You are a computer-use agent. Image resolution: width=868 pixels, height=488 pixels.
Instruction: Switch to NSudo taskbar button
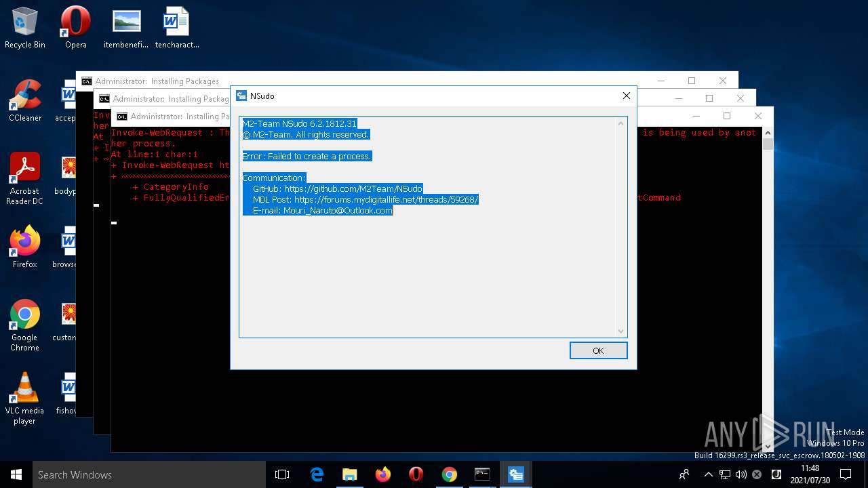coord(516,474)
